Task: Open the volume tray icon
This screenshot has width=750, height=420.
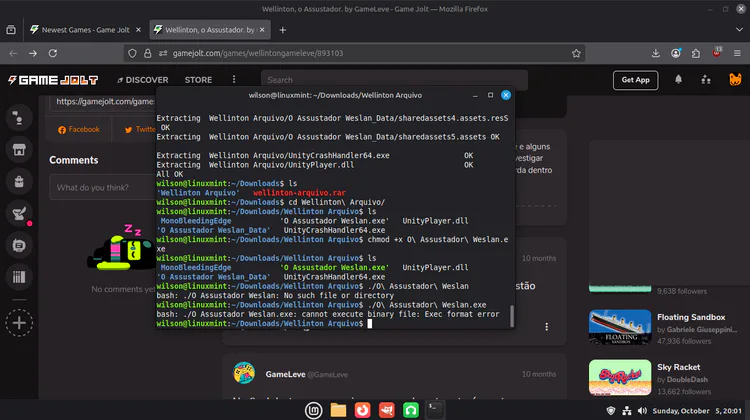Action: point(642,411)
